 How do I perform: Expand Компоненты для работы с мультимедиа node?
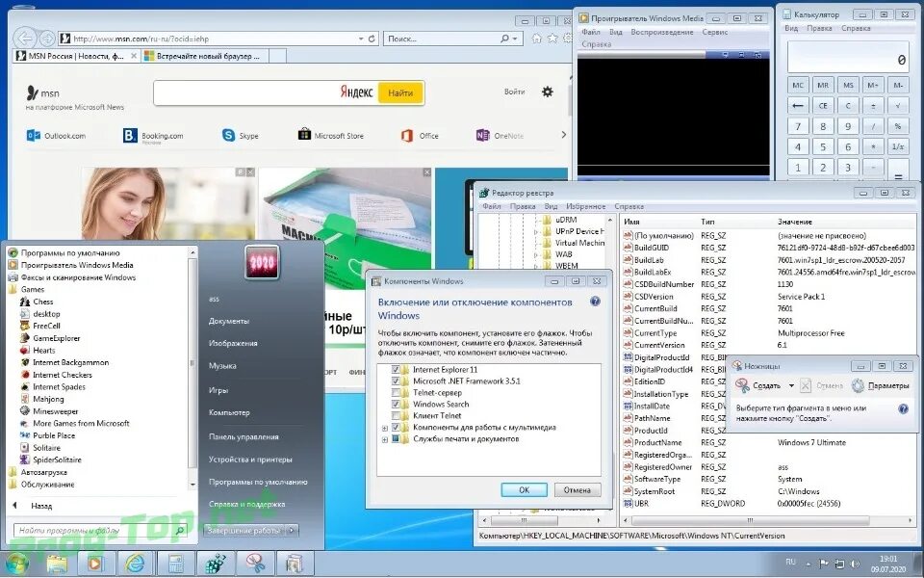pos(385,428)
